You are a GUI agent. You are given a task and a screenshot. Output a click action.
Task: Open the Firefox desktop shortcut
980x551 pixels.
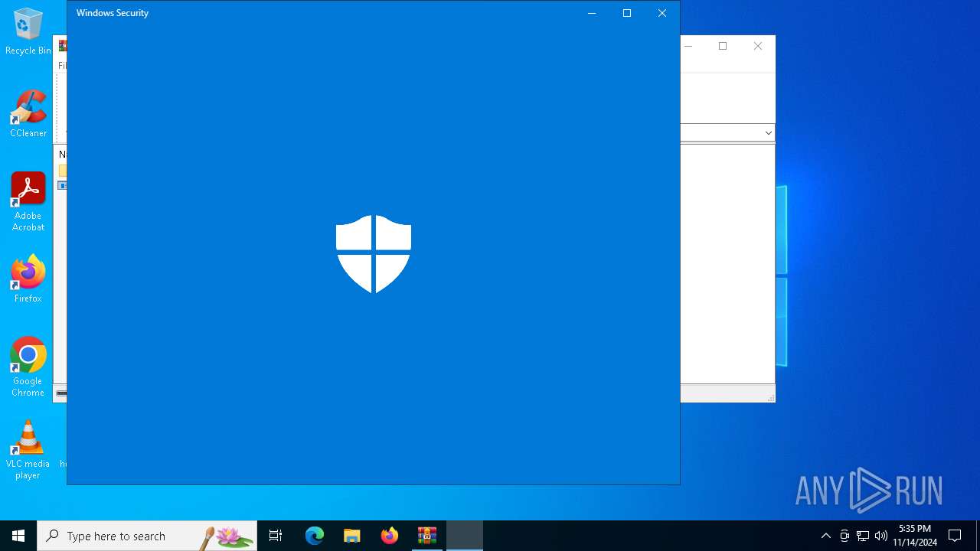(x=28, y=279)
